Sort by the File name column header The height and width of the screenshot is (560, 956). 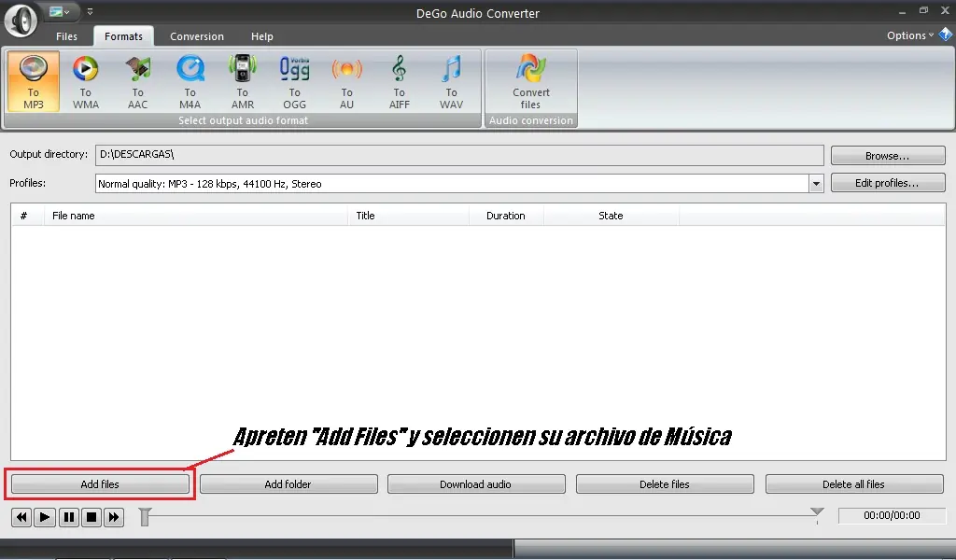[x=196, y=216]
